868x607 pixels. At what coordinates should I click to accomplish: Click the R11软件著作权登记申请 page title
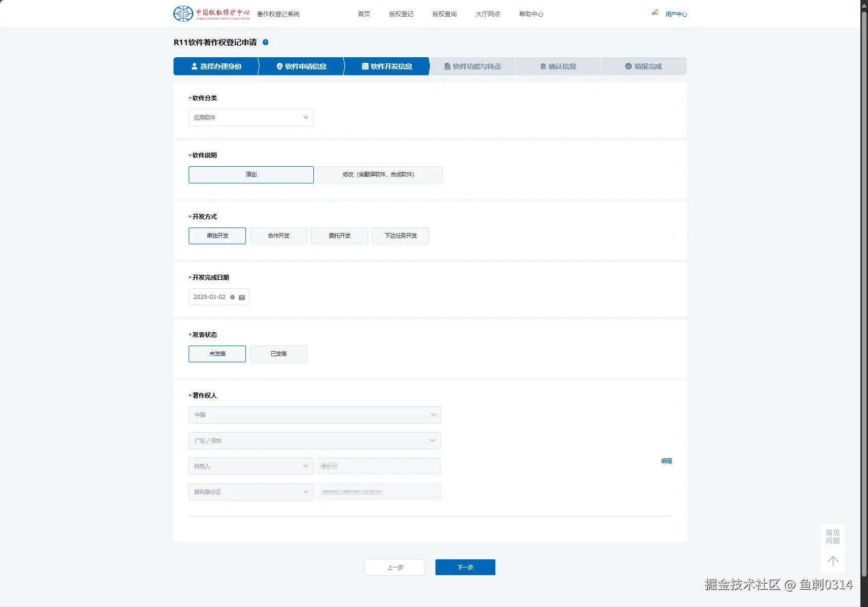[x=215, y=43]
